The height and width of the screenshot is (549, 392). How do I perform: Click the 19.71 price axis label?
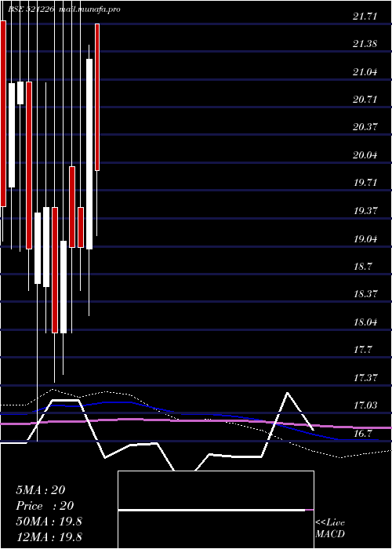coord(365,183)
